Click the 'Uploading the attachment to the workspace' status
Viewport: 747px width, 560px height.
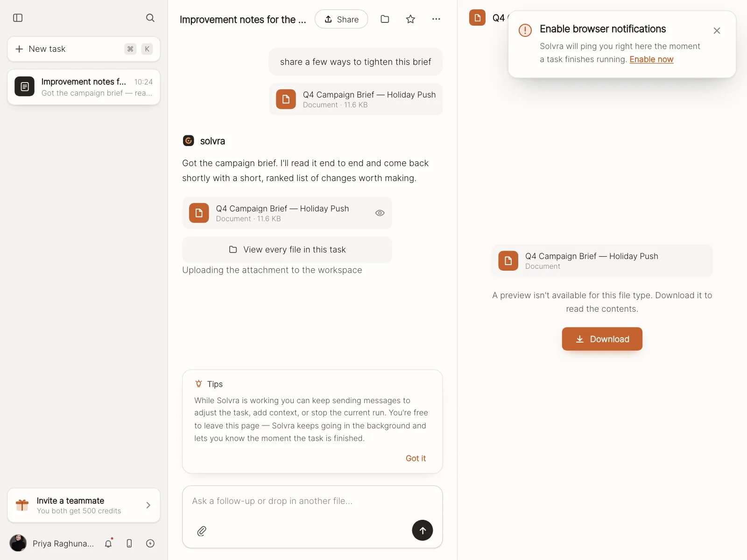pos(272,270)
